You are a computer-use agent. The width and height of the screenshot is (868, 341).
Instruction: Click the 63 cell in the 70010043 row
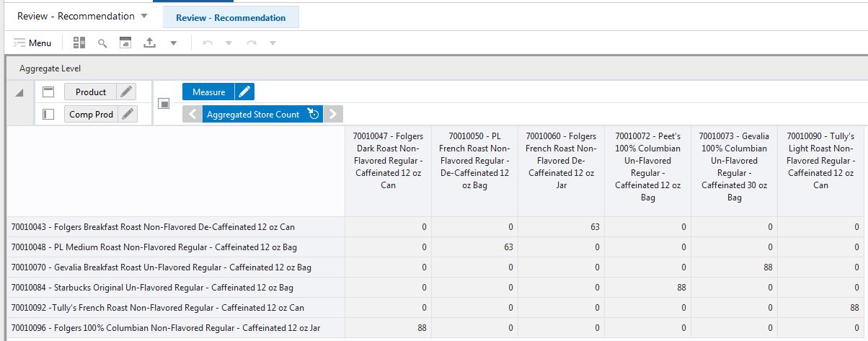tap(561, 226)
